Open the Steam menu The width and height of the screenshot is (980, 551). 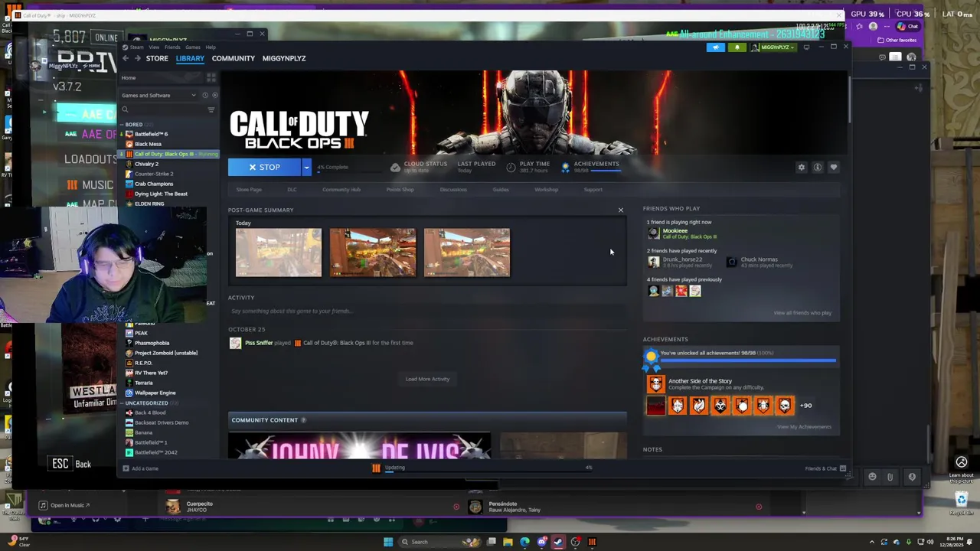pos(136,47)
